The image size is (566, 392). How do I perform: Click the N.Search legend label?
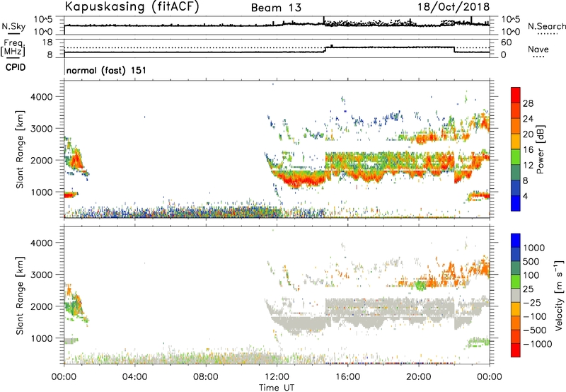pos(546,26)
